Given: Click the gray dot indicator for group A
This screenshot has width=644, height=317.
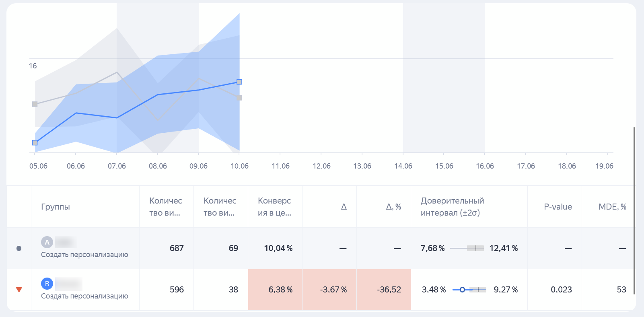Looking at the screenshot, I should [x=19, y=249].
